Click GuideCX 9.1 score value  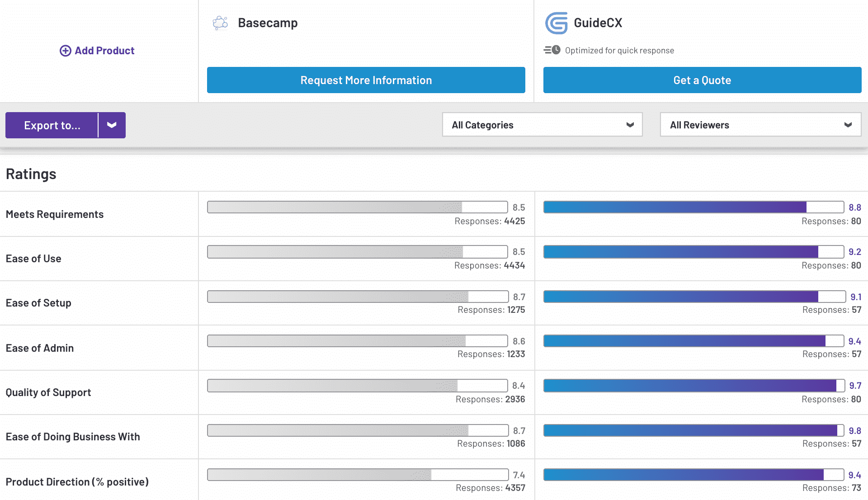[856, 297]
